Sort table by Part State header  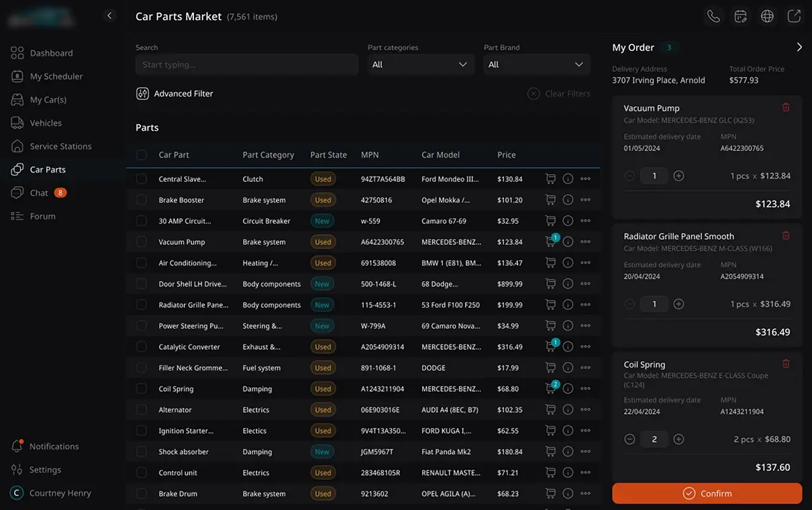(x=328, y=155)
